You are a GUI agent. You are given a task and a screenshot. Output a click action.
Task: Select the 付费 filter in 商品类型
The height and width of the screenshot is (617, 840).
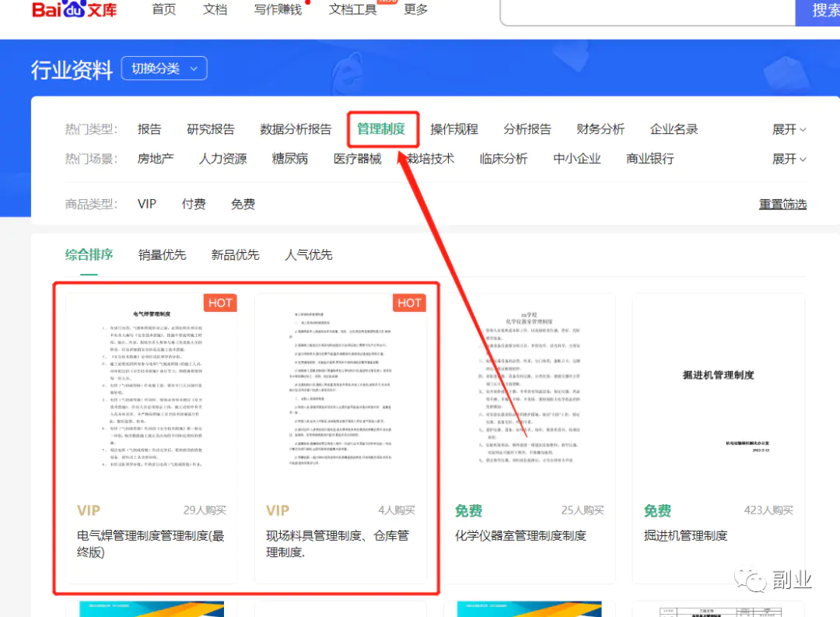tap(194, 204)
